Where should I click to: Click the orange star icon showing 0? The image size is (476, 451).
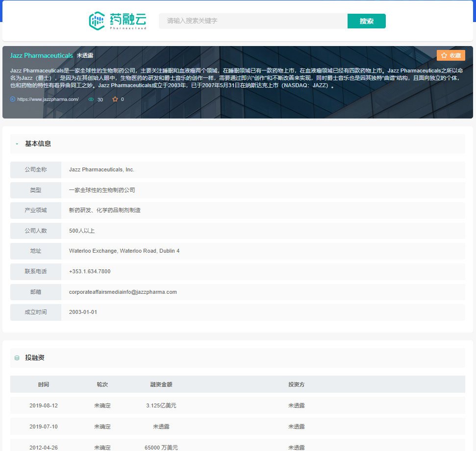115,99
